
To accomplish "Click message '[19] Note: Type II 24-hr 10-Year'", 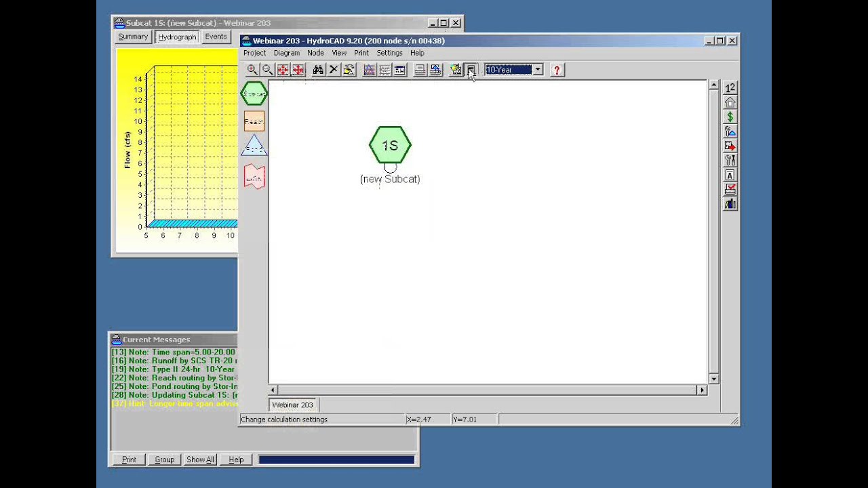I will point(174,369).
